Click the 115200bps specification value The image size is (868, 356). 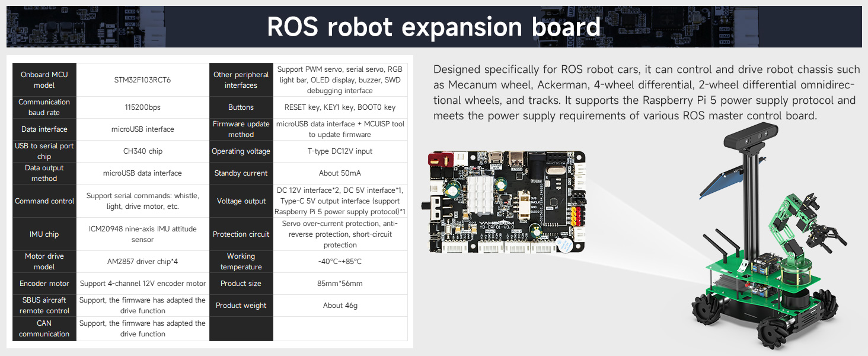click(x=142, y=107)
